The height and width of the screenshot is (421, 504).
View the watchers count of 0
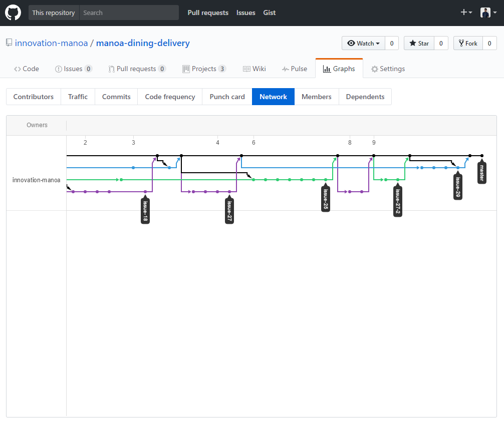pyautogui.click(x=392, y=44)
